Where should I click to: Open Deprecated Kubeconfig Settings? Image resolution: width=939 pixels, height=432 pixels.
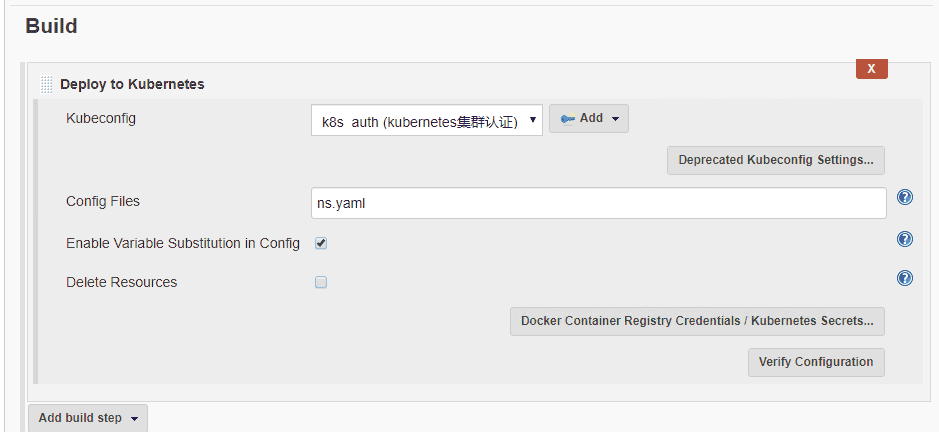[x=775, y=160]
